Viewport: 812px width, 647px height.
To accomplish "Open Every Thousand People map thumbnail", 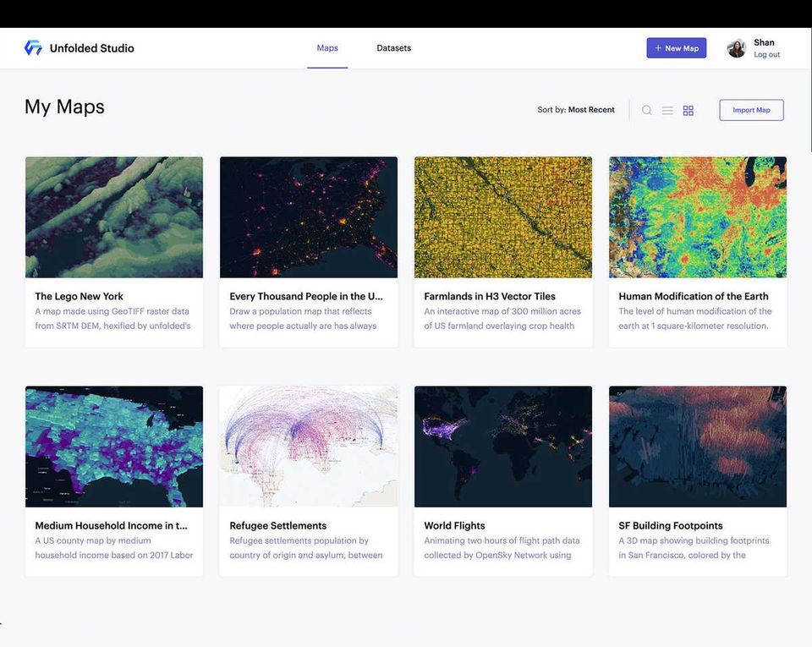I will tap(309, 217).
